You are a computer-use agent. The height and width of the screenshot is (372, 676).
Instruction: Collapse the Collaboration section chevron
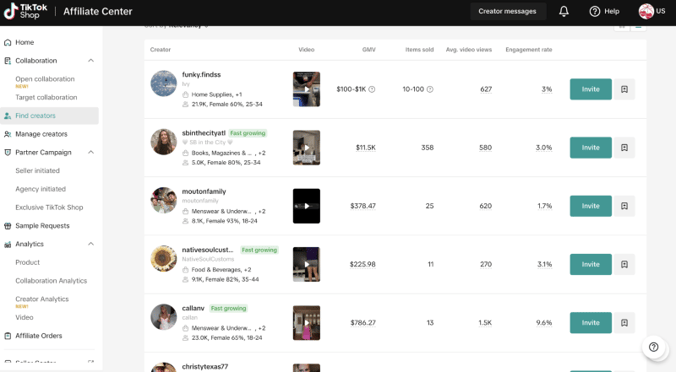[x=91, y=61]
